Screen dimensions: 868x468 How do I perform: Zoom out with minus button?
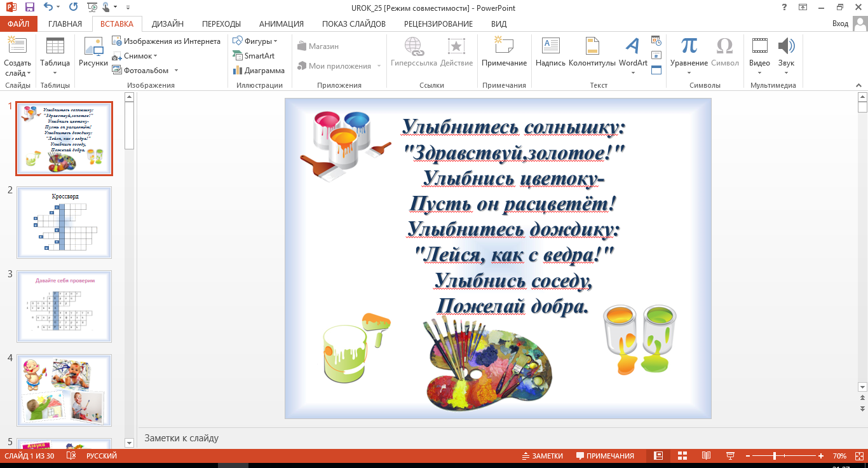749,456
